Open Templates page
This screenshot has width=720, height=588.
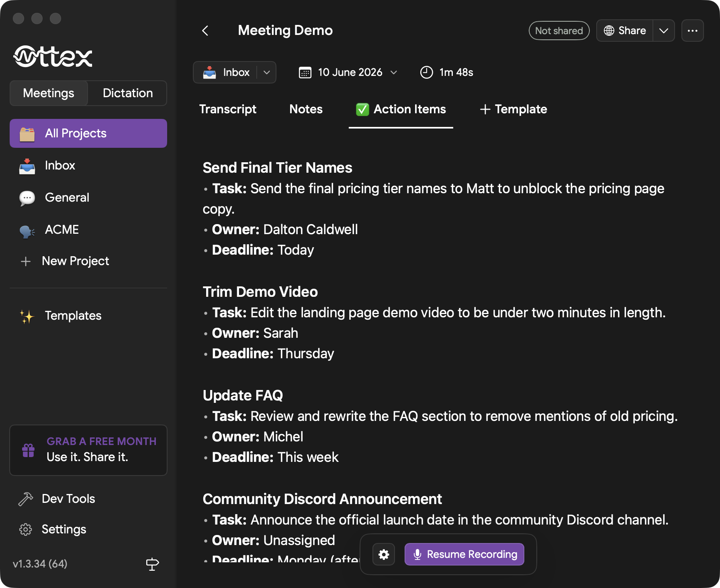tap(88, 316)
